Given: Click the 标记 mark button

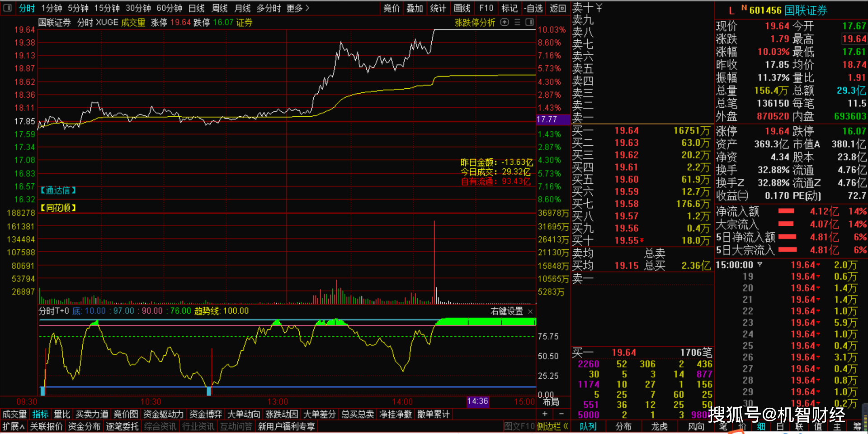Looking at the screenshot, I should coord(509,8).
